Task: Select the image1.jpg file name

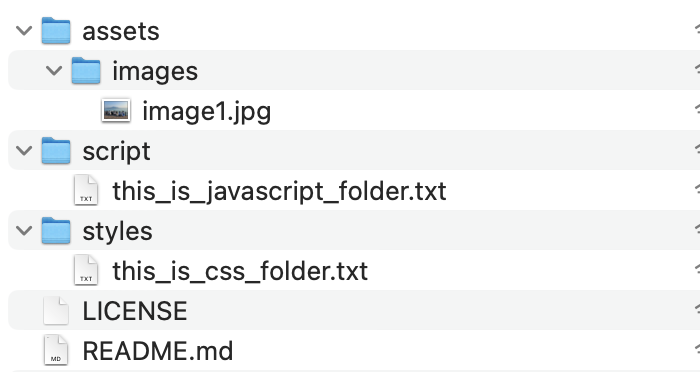Action: click(207, 112)
